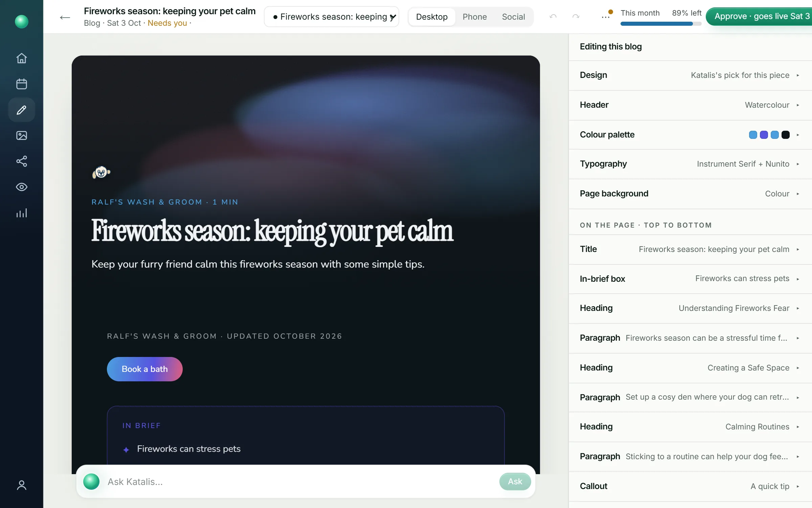The height and width of the screenshot is (508, 812).
Task: Go back with the left arrow
Action: point(65,17)
